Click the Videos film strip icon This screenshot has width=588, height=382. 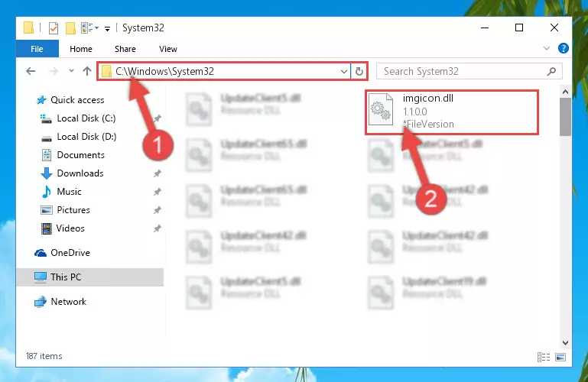[x=47, y=228]
